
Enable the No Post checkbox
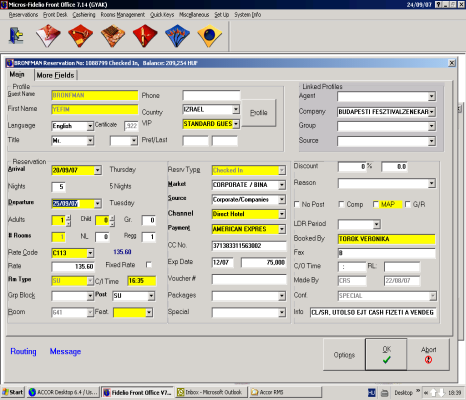[297, 204]
